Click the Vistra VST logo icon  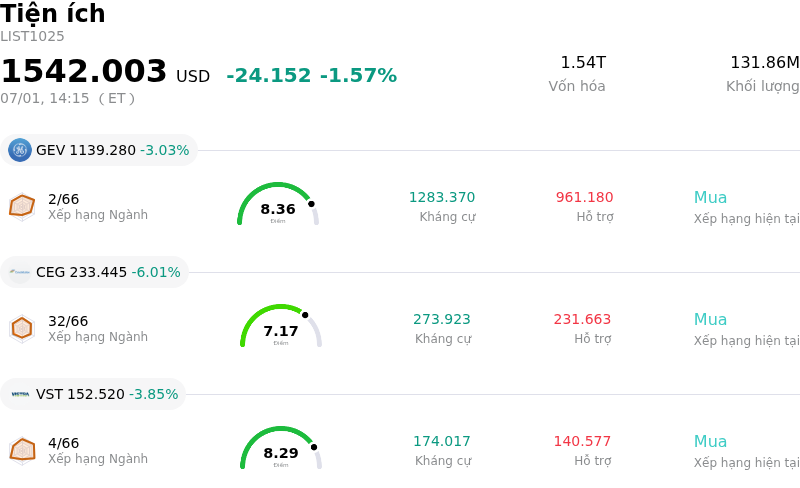click(20, 394)
